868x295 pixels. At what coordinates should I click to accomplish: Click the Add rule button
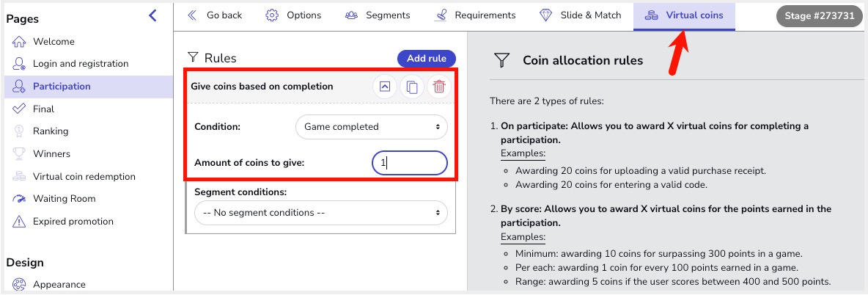[x=426, y=59]
